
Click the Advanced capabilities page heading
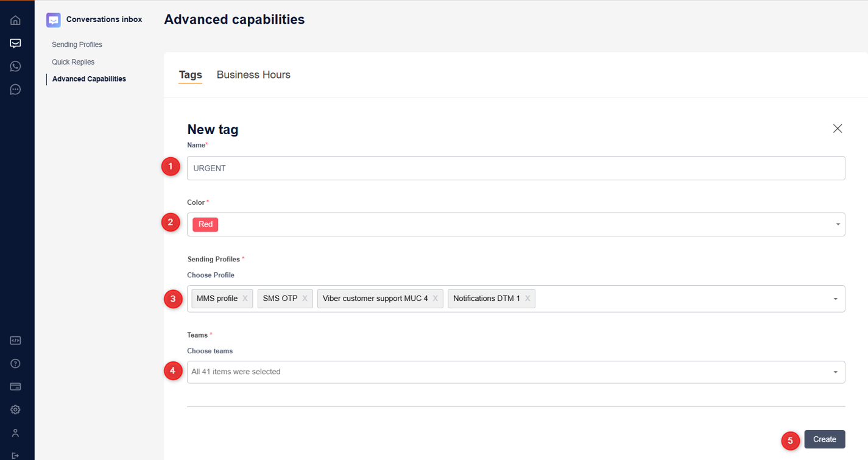click(235, 19)
